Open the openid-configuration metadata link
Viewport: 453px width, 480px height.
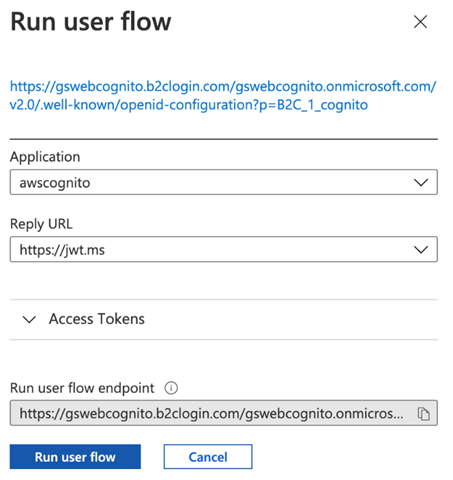click(x=223, y=96)
